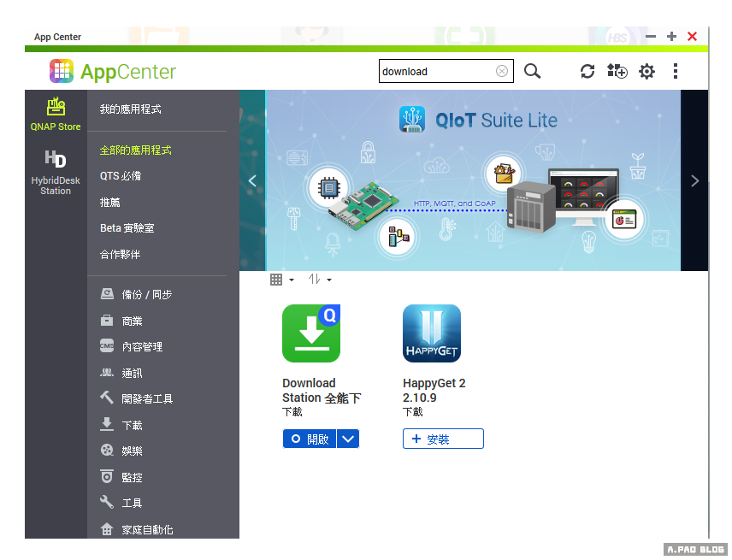Expand the sort order dropdown

tap(320, 280)
